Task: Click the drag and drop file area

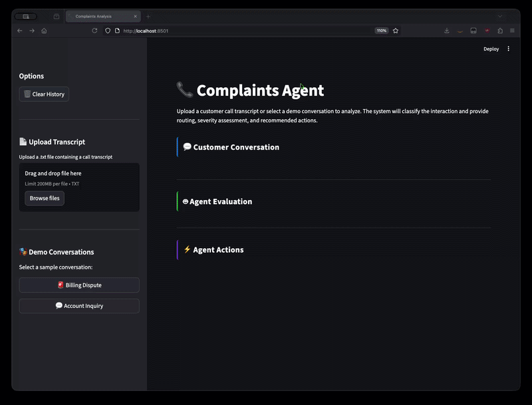Action: pyautogui.click(x=79, y=188)
